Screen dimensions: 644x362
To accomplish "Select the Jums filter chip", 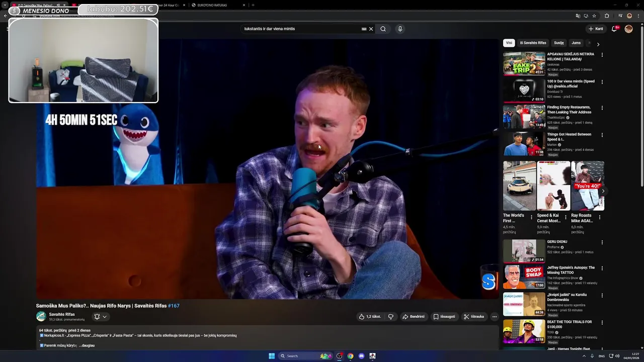I will point(576,43).
